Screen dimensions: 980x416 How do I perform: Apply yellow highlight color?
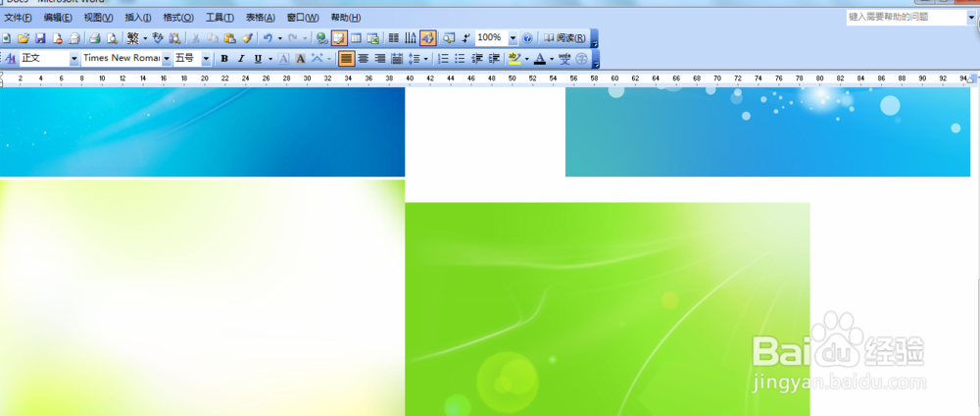(514, 59)
